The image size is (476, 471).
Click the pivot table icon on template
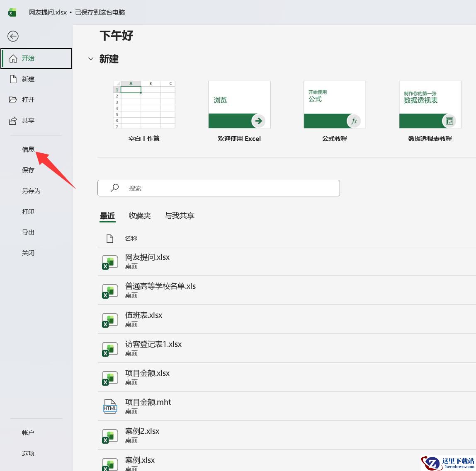(449, 121)
